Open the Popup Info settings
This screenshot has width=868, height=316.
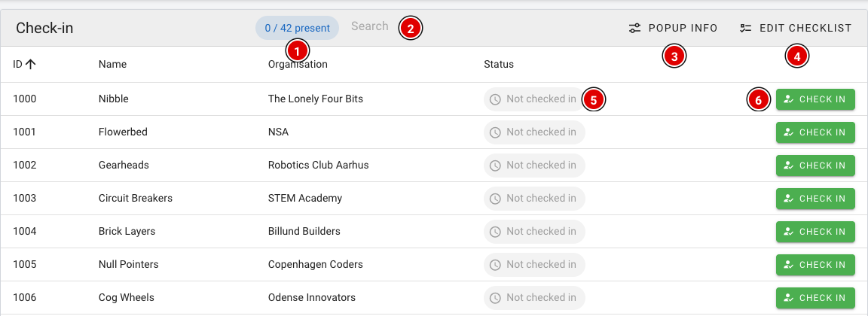pyautogui.click(x=673, y=28)
